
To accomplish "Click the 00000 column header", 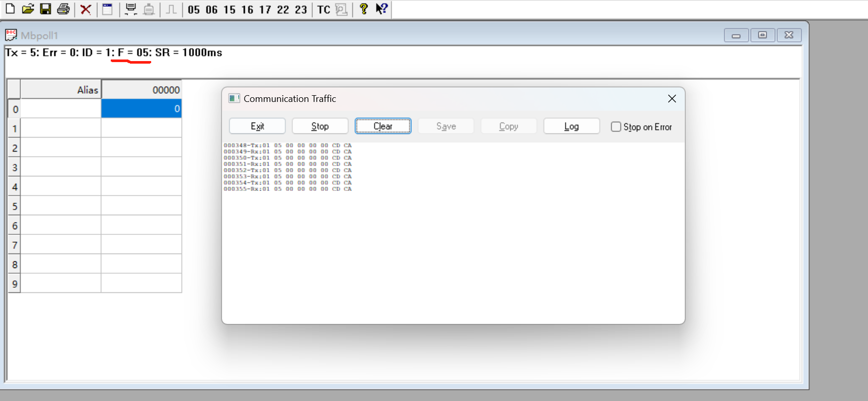I will tap(141, 90).
